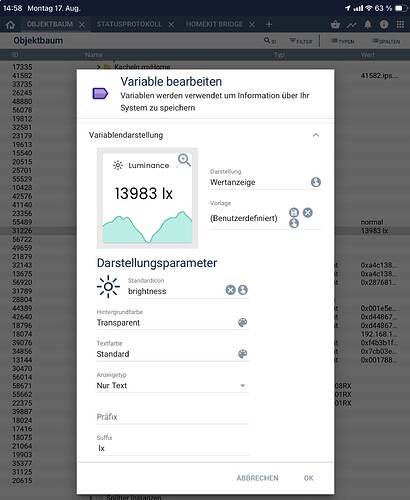Open the home icon tab
Image resolution: width=410 pixels, height=500 pixels.
pyautogui.click(x=10, y=25)
